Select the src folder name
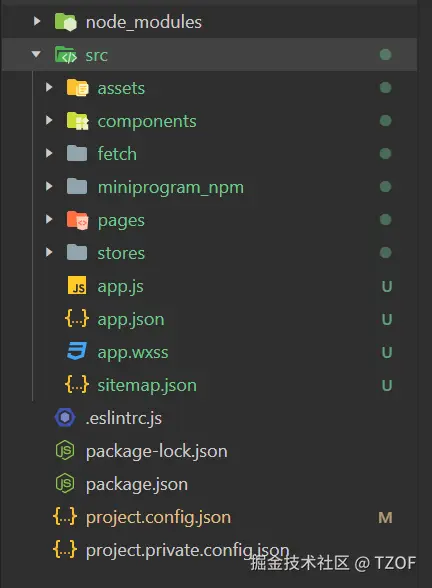 97,56
